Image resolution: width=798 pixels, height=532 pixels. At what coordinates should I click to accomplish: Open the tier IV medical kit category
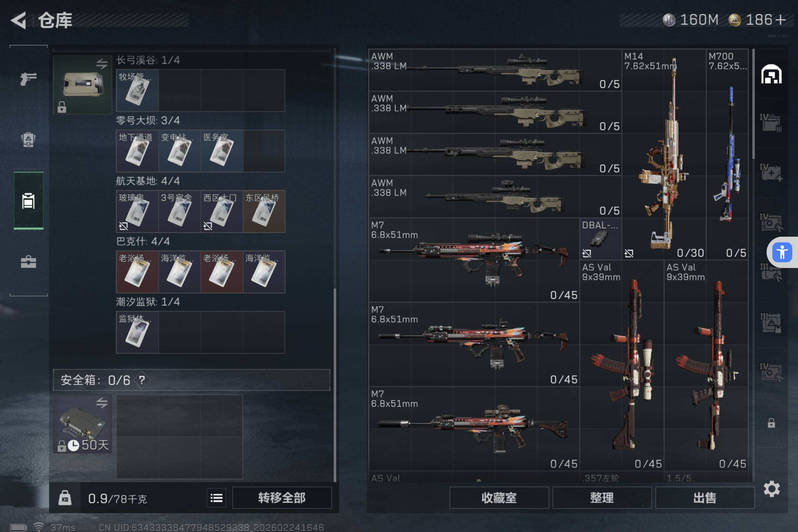pyautogui.click(x=771, y=173)
